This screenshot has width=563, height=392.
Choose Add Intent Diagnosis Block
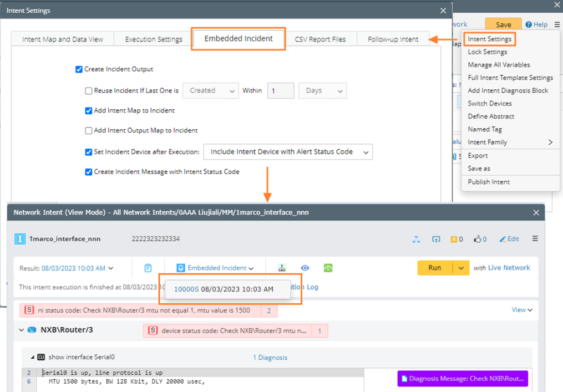coord(508,90)
